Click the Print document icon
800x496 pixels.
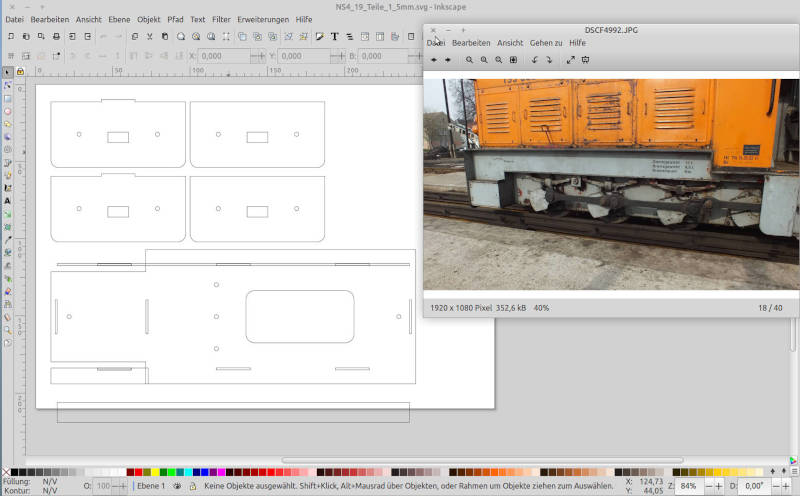(57, 37)
